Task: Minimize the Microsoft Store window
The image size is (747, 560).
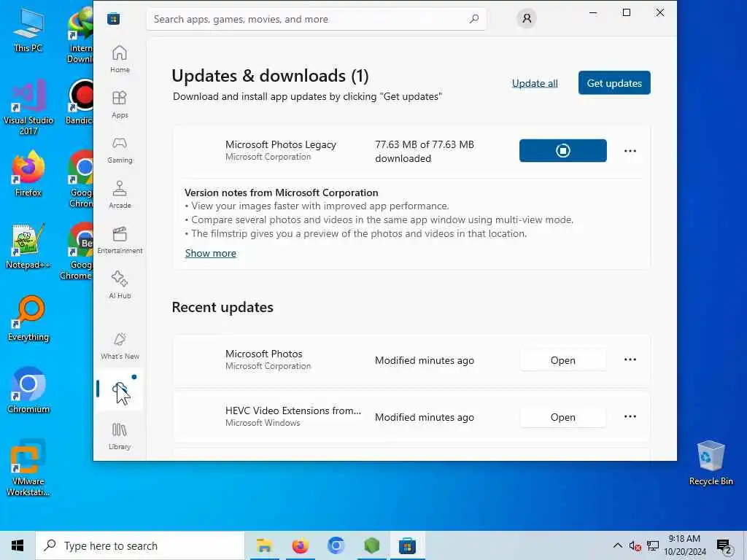Action: click(x=593, y=13)
